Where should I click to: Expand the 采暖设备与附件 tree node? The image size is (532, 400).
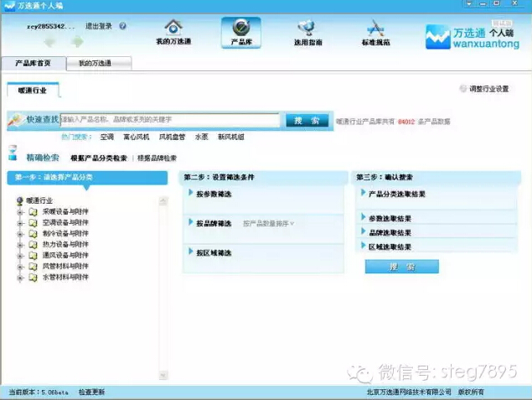pyautogui.click(x=20, y=212)
